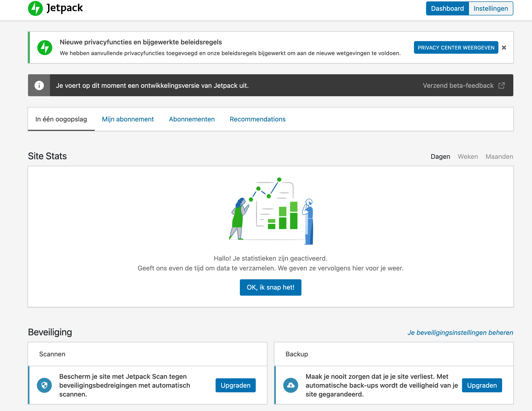Click Upgraden in the Backup card
532x411 pixels.
(x=482, y=385)
